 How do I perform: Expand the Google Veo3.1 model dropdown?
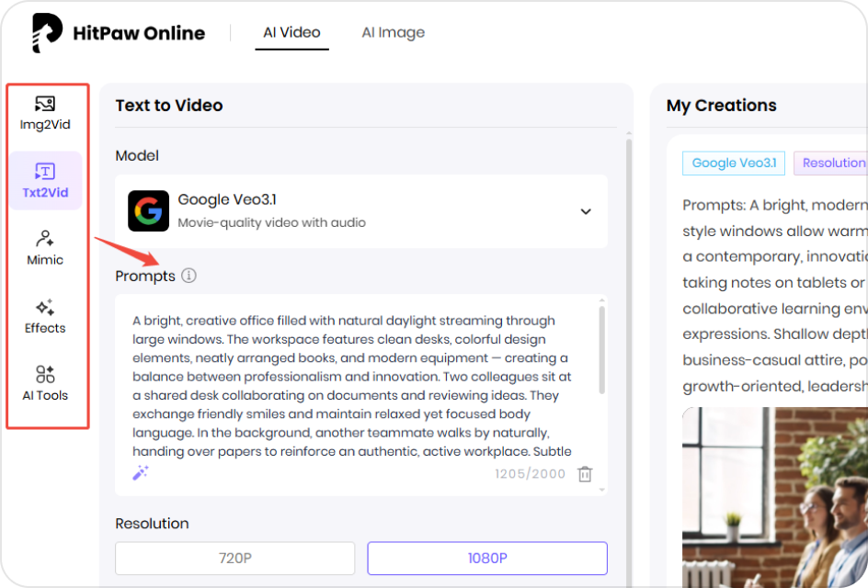click(586, 211)
